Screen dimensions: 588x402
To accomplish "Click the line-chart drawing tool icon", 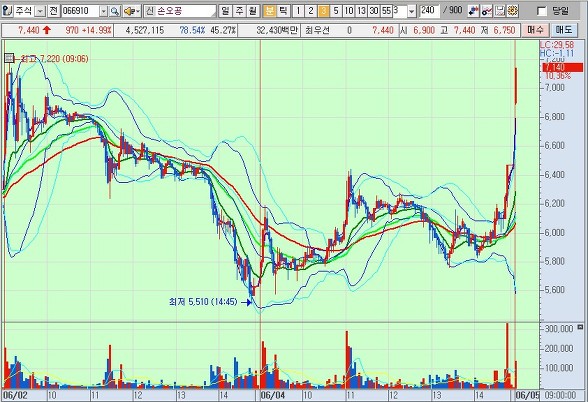I will pyautogui.click(x=487, y=11).
